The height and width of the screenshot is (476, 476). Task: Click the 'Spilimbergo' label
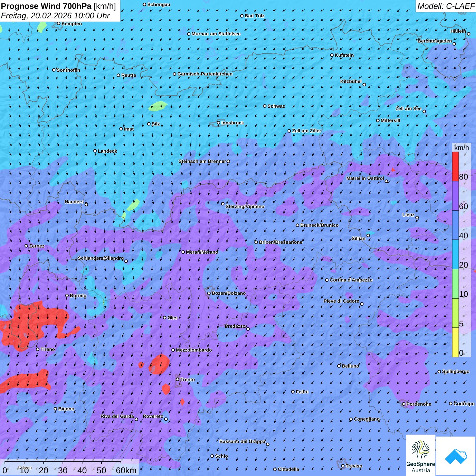tap(456, 371)
